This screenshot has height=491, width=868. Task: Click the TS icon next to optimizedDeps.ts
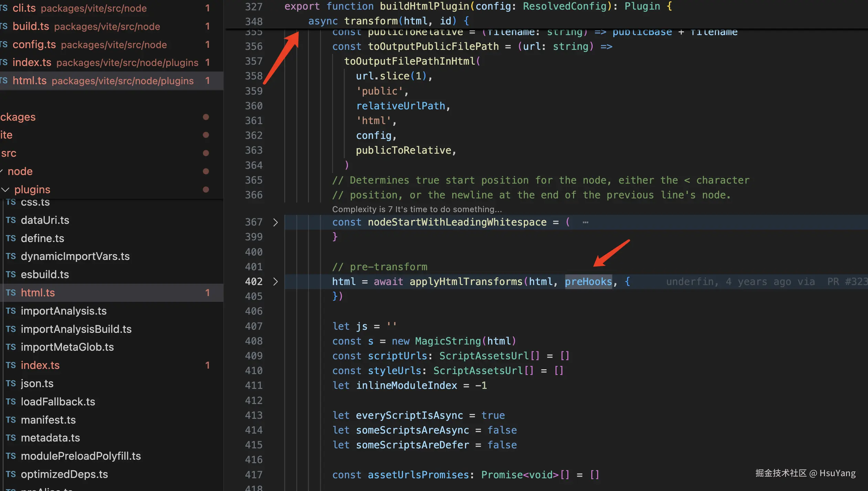tap(11, 474)
